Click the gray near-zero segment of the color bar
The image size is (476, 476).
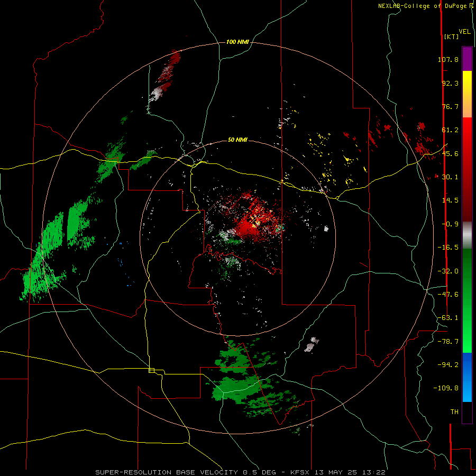(x=467, y=235)
